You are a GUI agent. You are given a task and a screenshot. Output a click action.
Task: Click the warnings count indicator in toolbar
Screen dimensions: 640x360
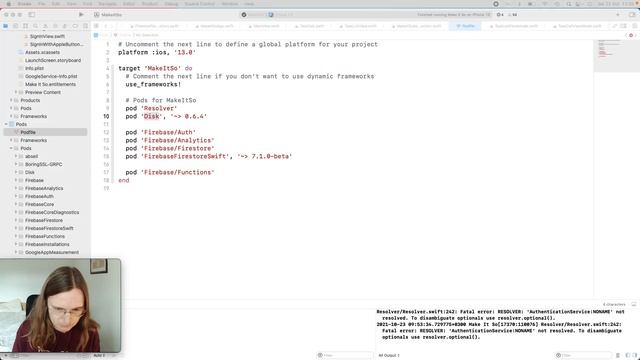click(x=512, y=15)
